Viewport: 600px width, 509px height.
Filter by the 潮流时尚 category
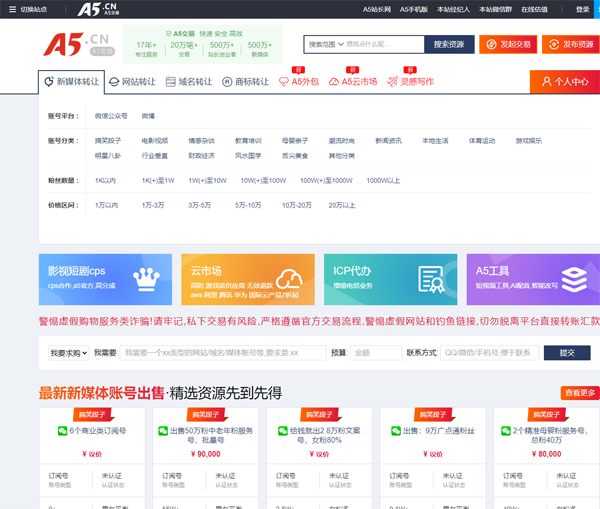point(342,141)
